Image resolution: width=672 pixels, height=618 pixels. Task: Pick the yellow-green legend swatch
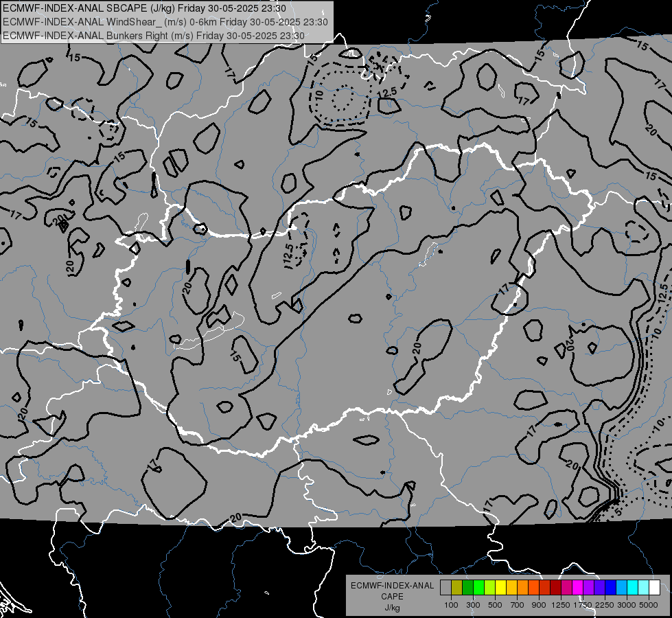(x=489, y=588)
